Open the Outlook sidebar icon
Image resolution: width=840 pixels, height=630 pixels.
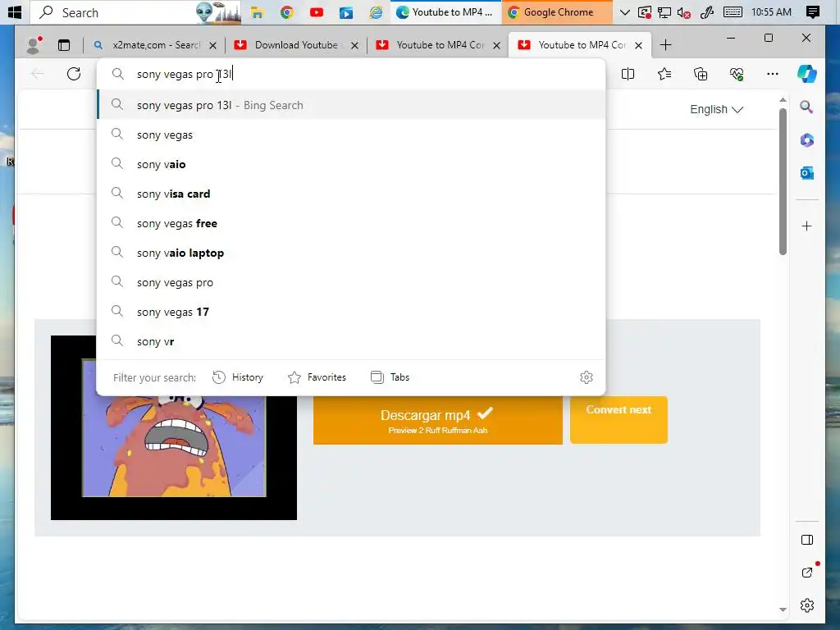point(807,173)
